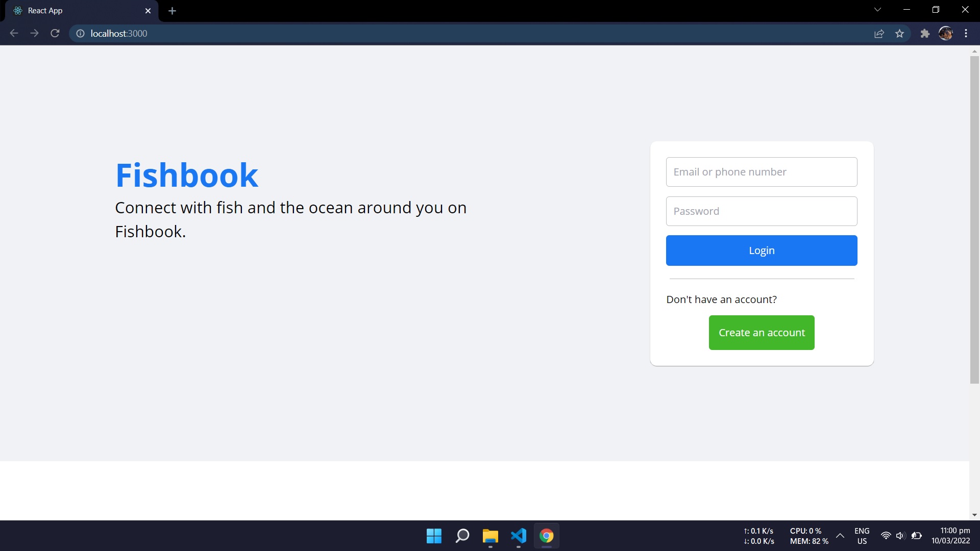Open the Chrome profile avatar
Screen dimensions: 980x551
[x=945, y=33]
